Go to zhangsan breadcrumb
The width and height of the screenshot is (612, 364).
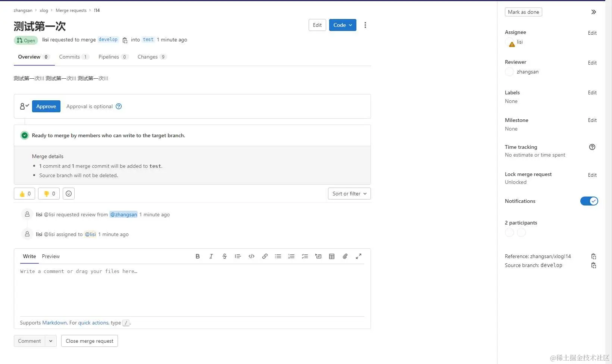pyautogui.click(x=23, y=10)
